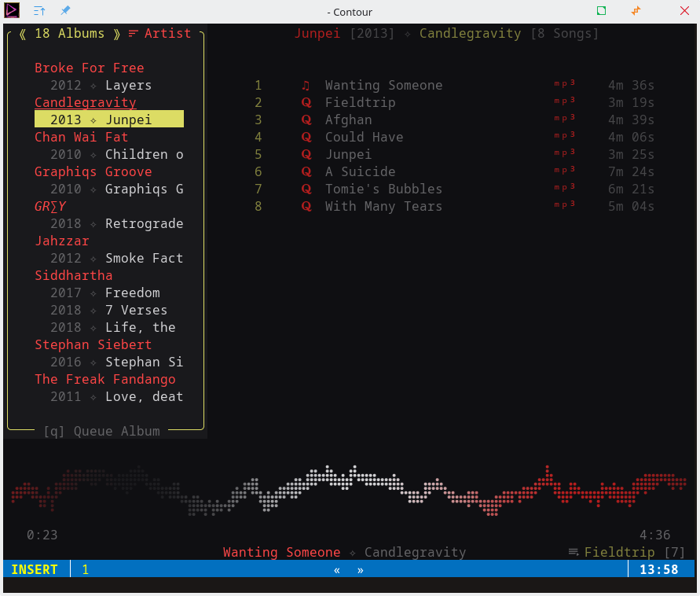Click the Q queue icon beside Fieldtrip
This screenshot has width=700, height=596.
(306, 103)
